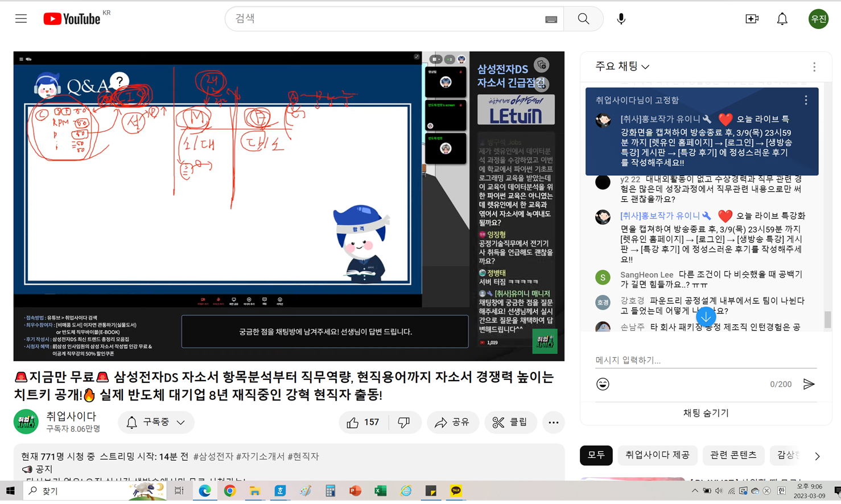The image size is (841, 504).
Task: Open the on-screen keyboard in search bar
Action: pyautogui.click(x=551, y=19)
